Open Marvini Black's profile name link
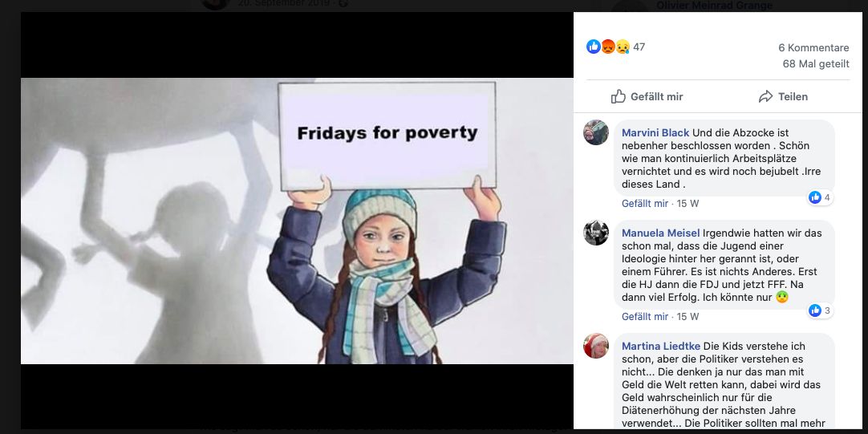Screen dimensions: 868x434 click(655, 133)
